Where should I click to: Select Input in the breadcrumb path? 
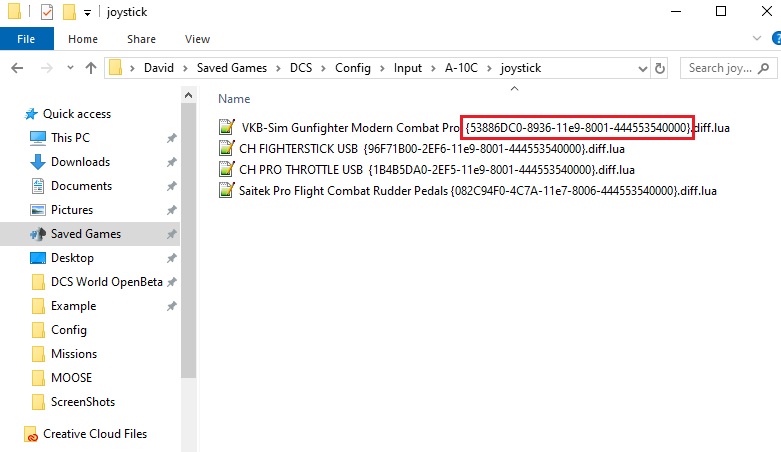[407, 68]
